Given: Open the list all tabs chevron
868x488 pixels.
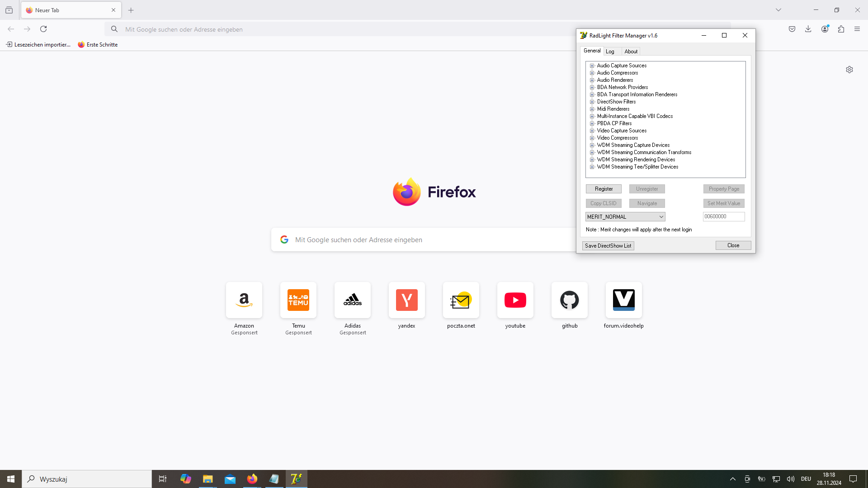Looking at the screenshot, I should point(778,10).
